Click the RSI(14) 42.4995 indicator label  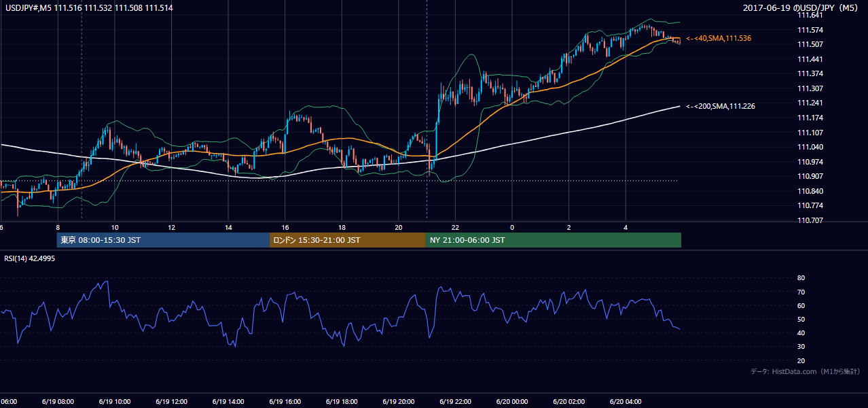[x=30, y=258]
